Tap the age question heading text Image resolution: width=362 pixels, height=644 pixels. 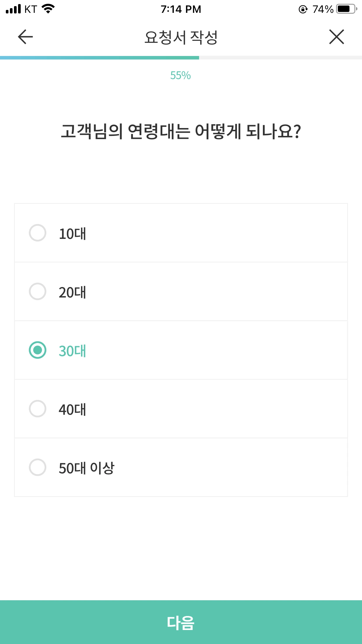181,131
